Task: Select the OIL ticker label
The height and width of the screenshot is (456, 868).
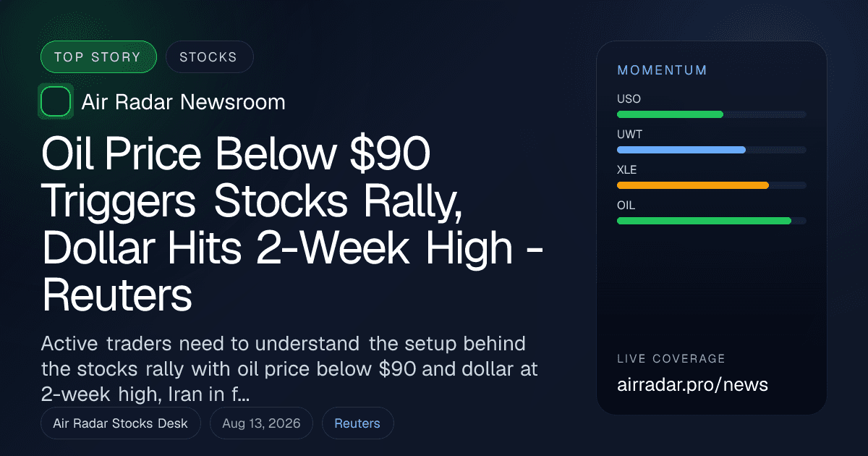Action: [x=626, y=206]
